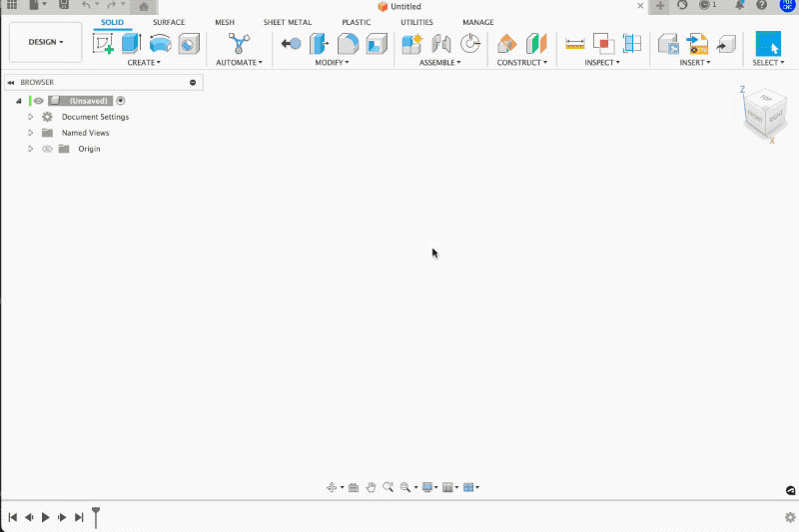Activate the radio button next to Unsaved component
Image resolution: width=799 pixels, height=532 pixels.
[x=121, y=101]
